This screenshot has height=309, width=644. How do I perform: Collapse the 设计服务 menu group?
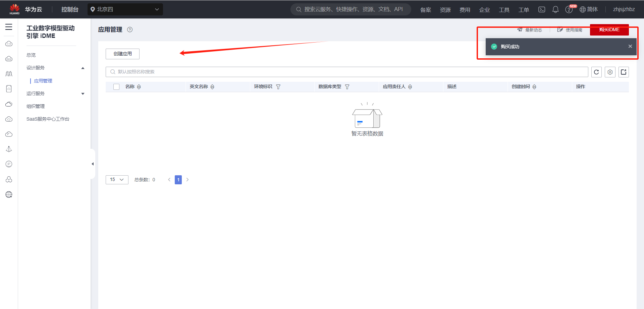coord(83,68)
